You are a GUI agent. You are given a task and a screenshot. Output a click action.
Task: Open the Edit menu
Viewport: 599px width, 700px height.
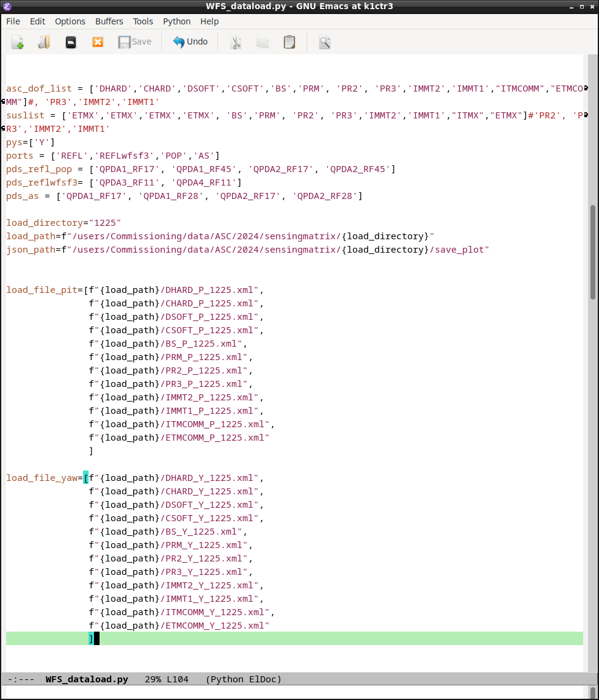37,21
